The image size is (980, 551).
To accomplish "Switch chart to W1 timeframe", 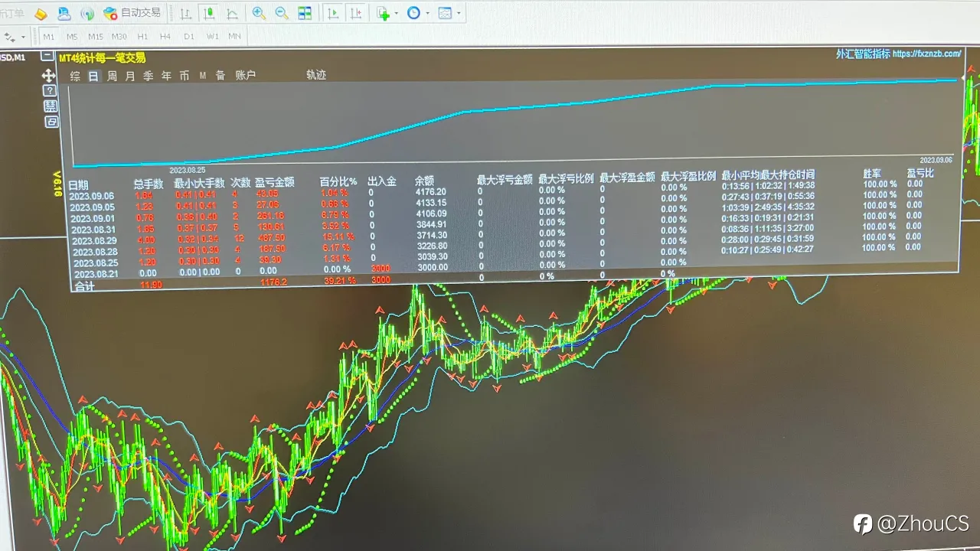I will [212, 36].
